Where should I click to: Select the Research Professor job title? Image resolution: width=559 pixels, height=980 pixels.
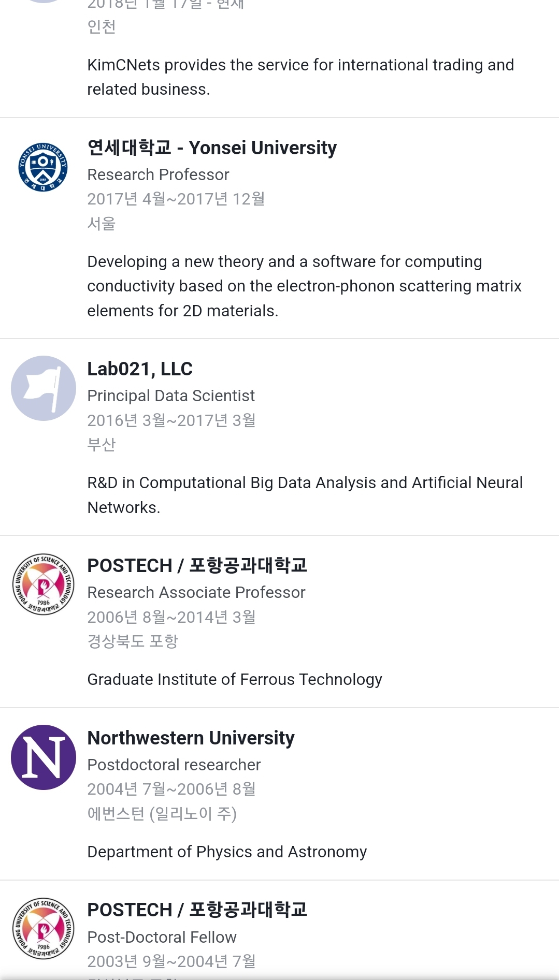tap(158, 175)
